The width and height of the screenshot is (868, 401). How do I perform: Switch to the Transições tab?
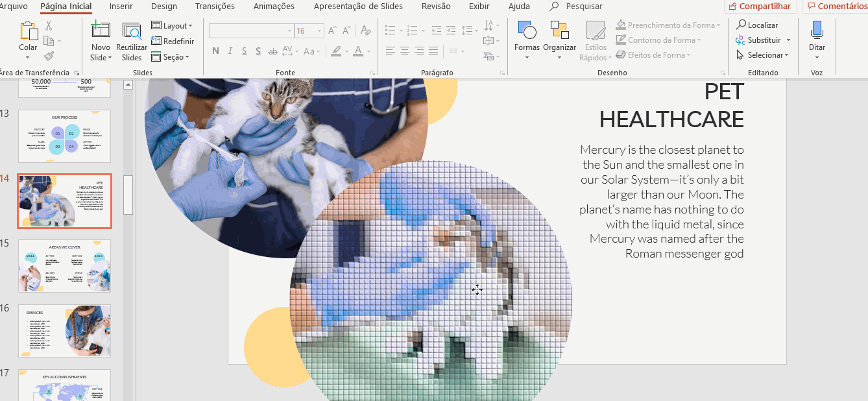tap(215, 6)
